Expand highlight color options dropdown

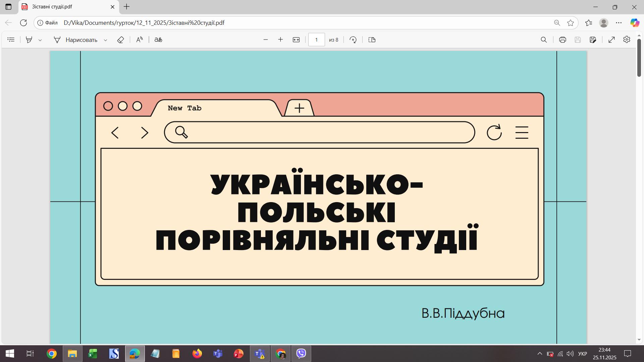[40, 40]
